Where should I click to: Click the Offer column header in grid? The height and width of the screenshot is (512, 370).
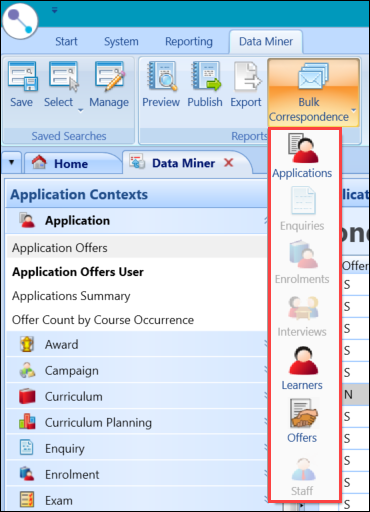(355, 266)
